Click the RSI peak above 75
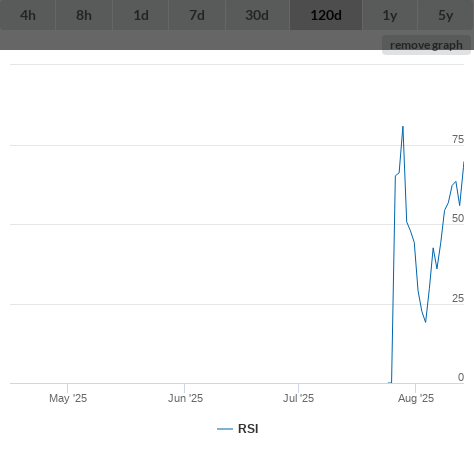 (403, 127)
